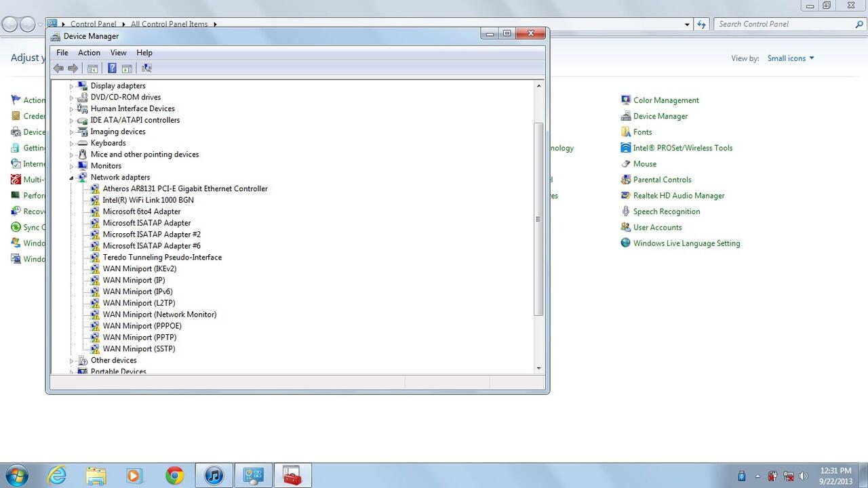
Task: Select WAN Miniport (Network Monitor)
Action: click(160, 314)
